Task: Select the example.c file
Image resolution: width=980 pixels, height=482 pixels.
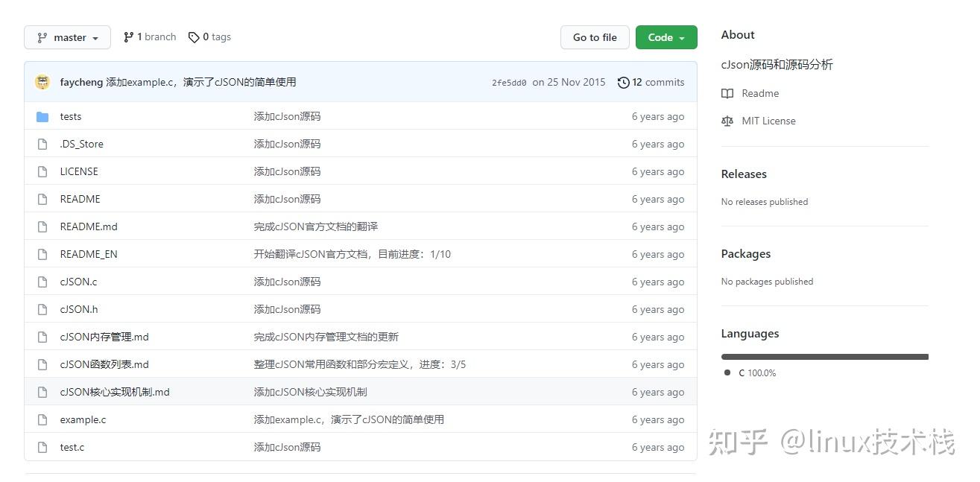Action: click(82, 419)
